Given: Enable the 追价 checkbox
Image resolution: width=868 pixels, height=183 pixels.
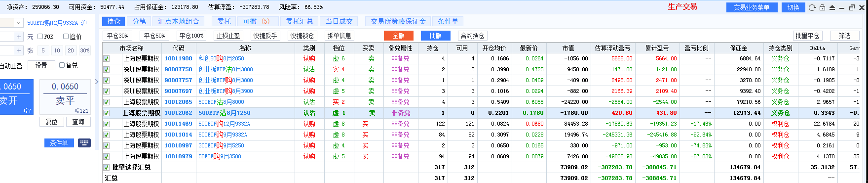Looking at the screenshot, I should click(x=66, y=37).
